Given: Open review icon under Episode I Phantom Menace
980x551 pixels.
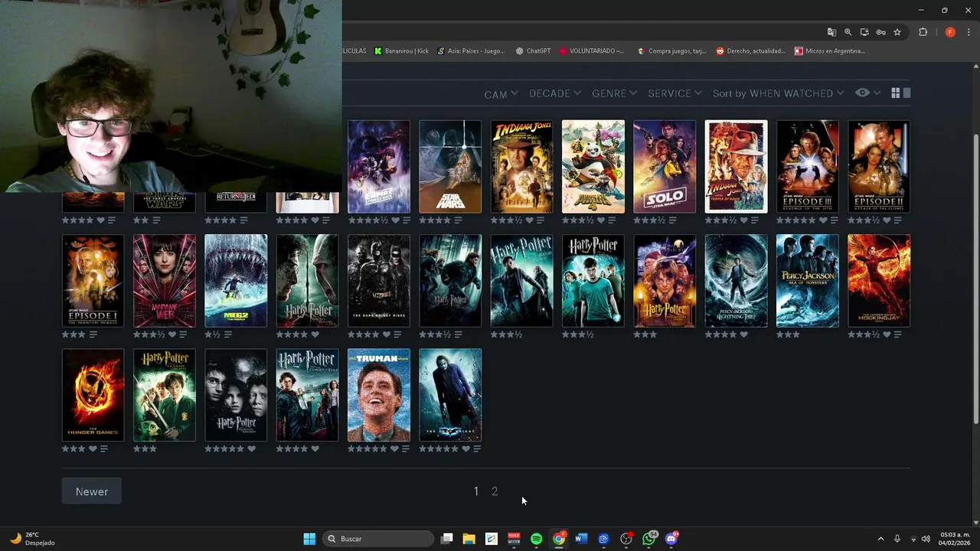Looking at the screenshot, I should tap(93, 334).
